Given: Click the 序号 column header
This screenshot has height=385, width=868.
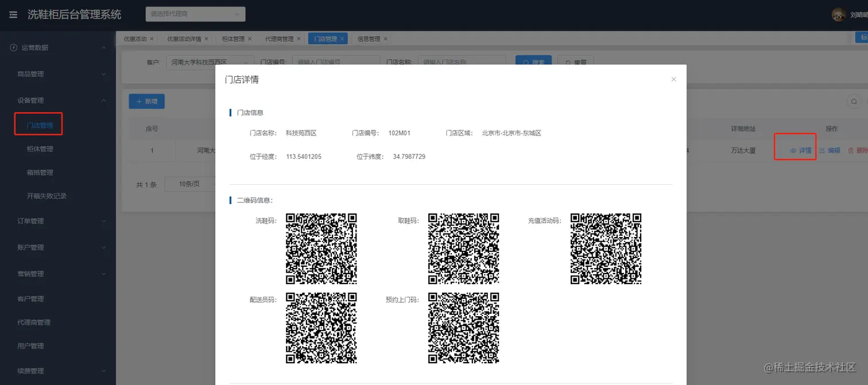Looking at the screenshot, I should (x=152, y=129).
